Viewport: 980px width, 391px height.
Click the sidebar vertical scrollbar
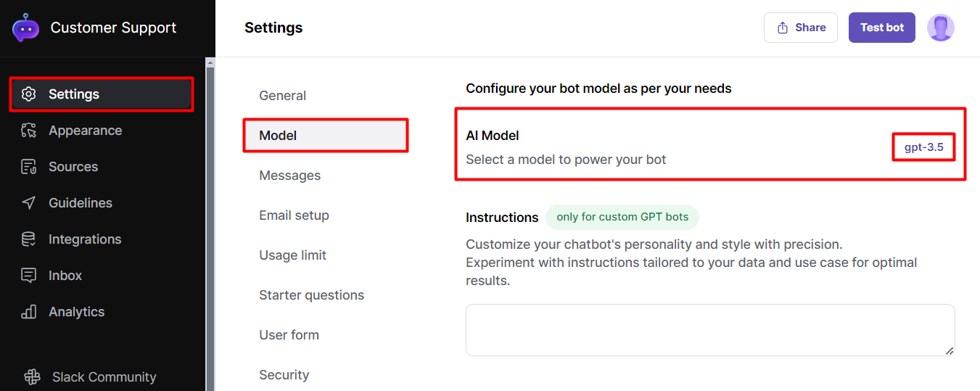pos(210,218)
